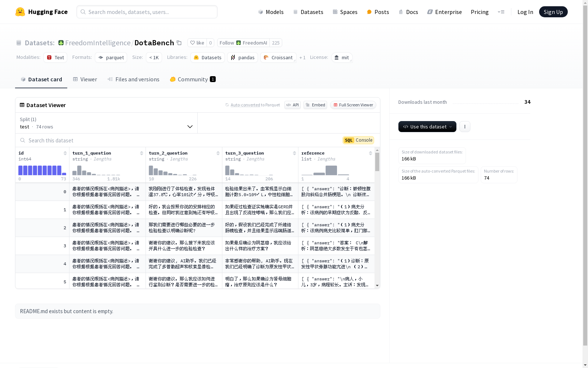Expand the test split dropdown
588x368 pixels.
point(107,123)
